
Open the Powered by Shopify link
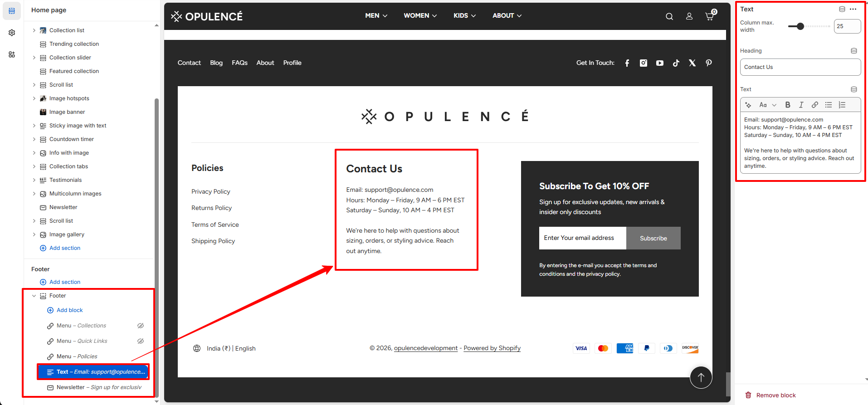click(x=492, y=348)
